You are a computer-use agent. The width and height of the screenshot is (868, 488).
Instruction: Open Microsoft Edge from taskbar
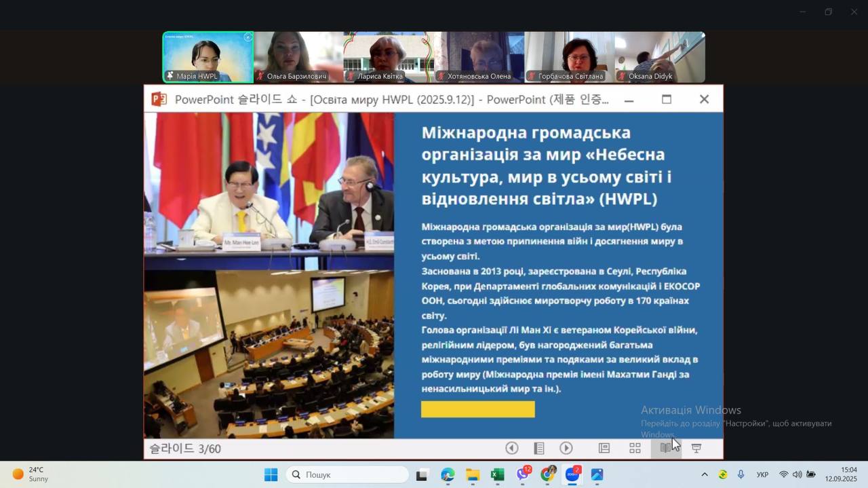pyautogui.click(x=448, y=475)
